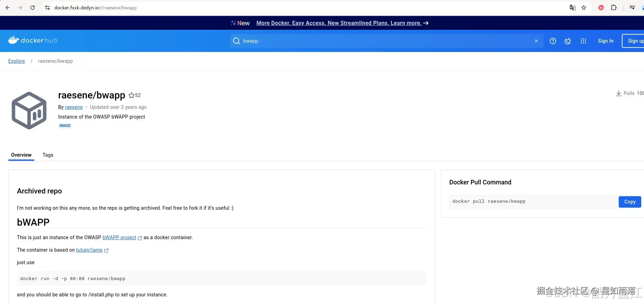Viewport: 644px width, 304px height.
Task: Open media control icon in browser toolbar
Action: [632, 8]
